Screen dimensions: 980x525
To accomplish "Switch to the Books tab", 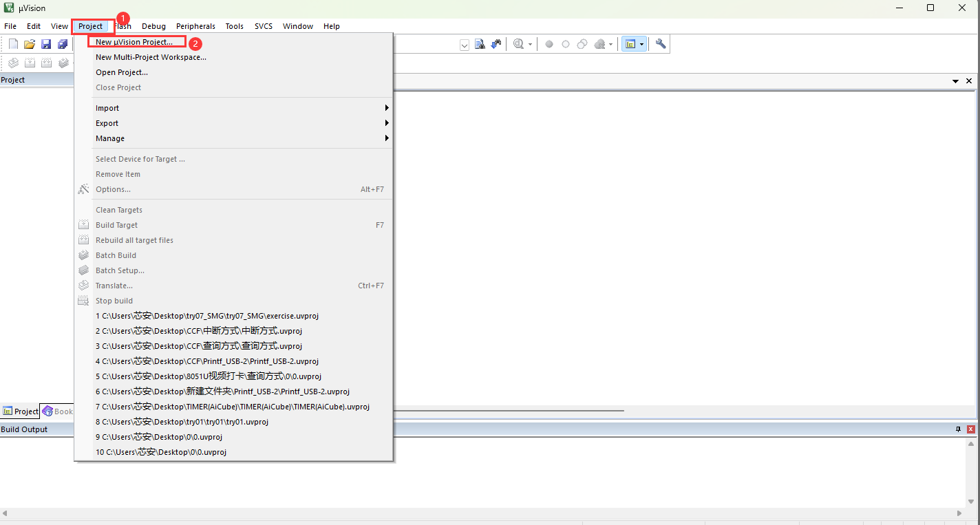I will pos(58,411).
